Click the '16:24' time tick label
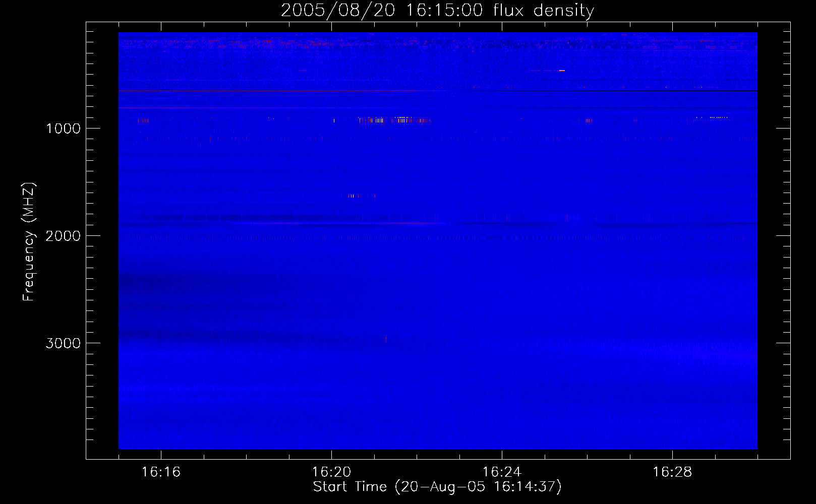 (x=502, y=472)
